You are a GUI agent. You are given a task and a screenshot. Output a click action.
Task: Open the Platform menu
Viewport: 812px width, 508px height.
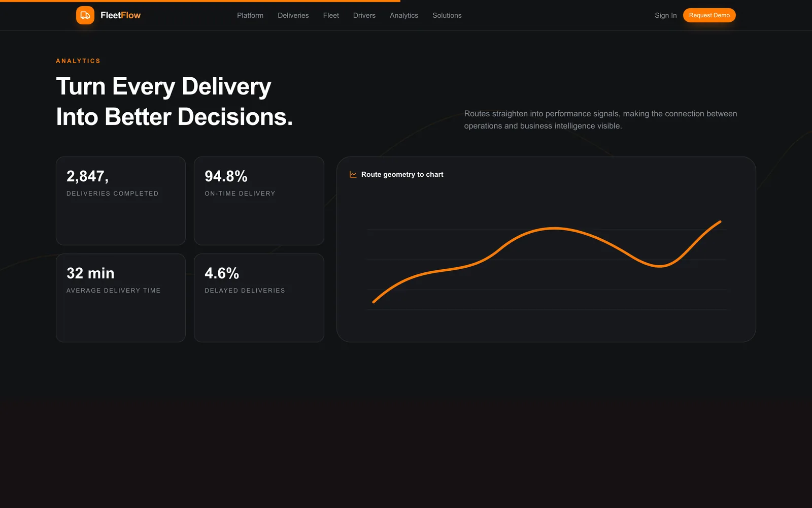click(250, 15)
